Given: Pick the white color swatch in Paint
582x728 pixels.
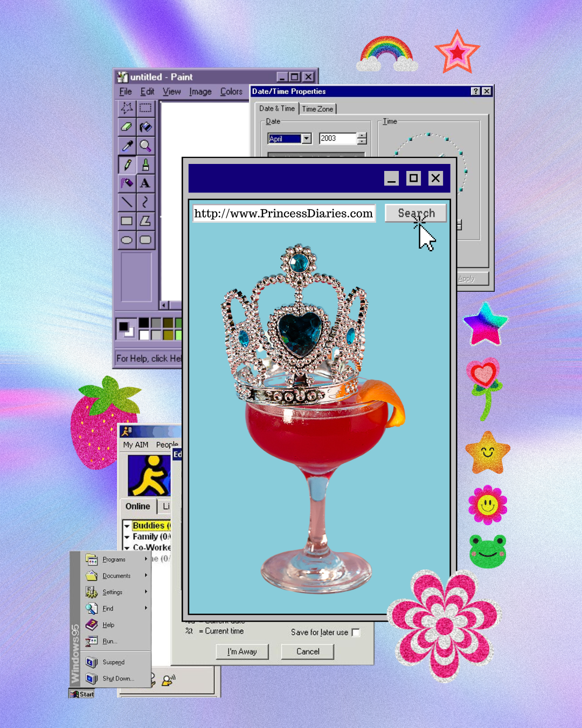Looking at the screenshot, I should (144, 335).
